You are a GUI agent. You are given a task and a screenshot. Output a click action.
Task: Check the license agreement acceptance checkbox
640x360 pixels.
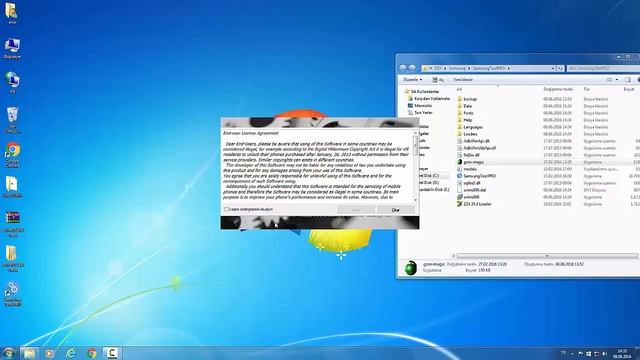pyautogui.click(x=227, y=209)
